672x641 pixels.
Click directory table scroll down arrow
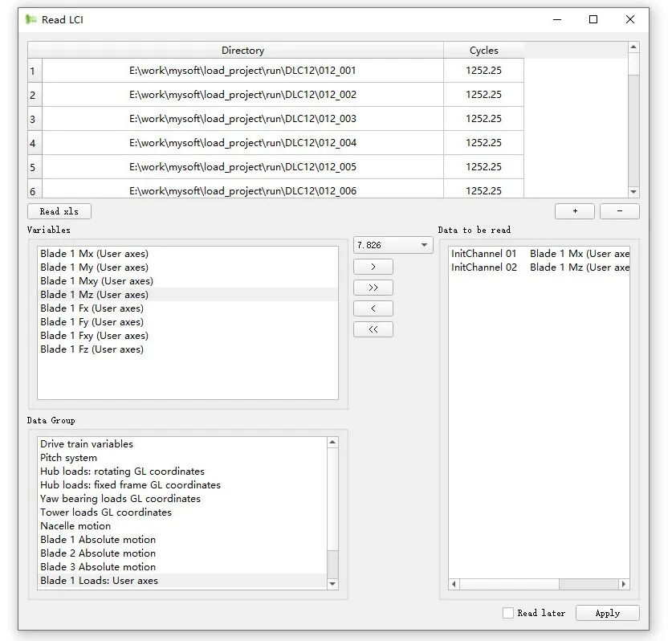click(x=633, y=192)
